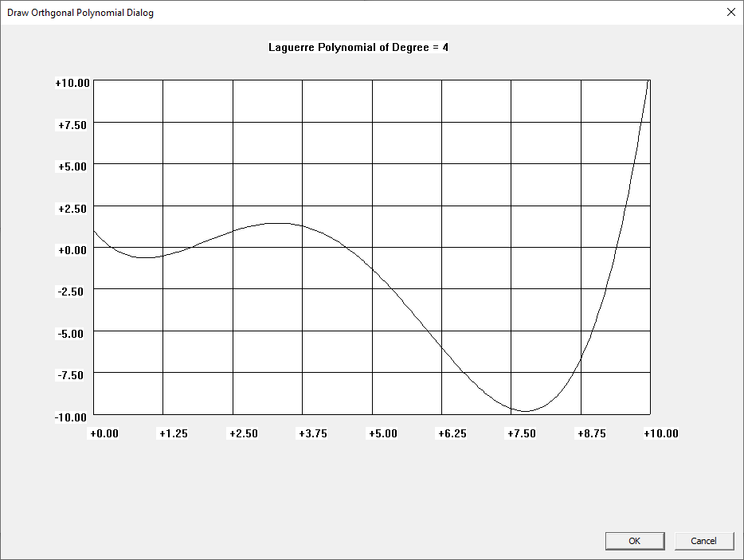The image size is (744, 560).
Task: Click the +0.00 label on the x-axis
Action: tap(104, 433)
